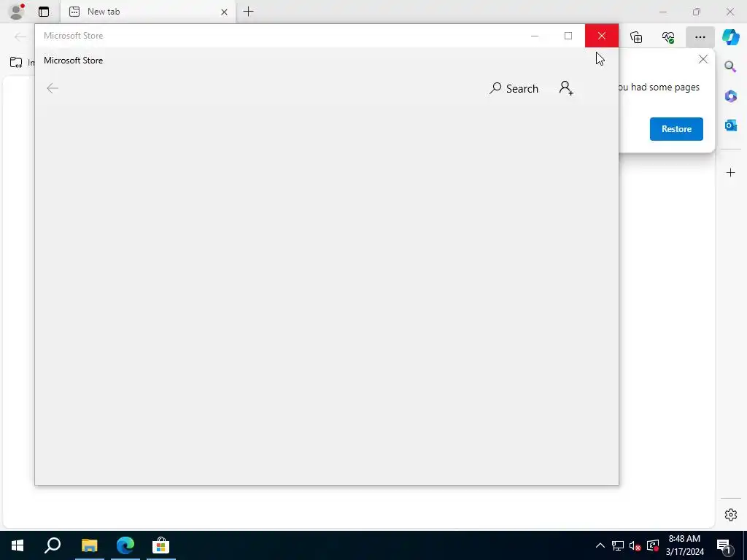Image resolution: width=747 pixels, height=560 pixels.
Task: Select the New tab tab in Edge
Action: click(147, 12)
